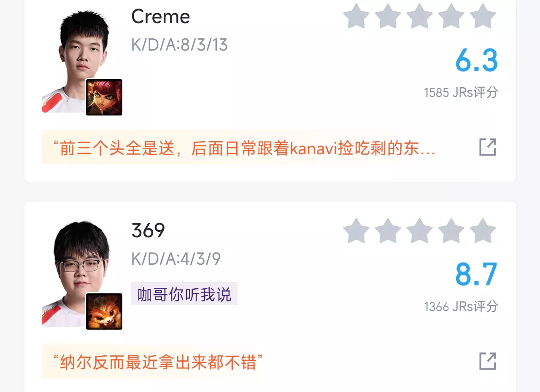This screenshot has width=540, height=392.
Task: Open Creme's top comment via external-link icon
Action: pyautogui.click(x=488, y=147)
